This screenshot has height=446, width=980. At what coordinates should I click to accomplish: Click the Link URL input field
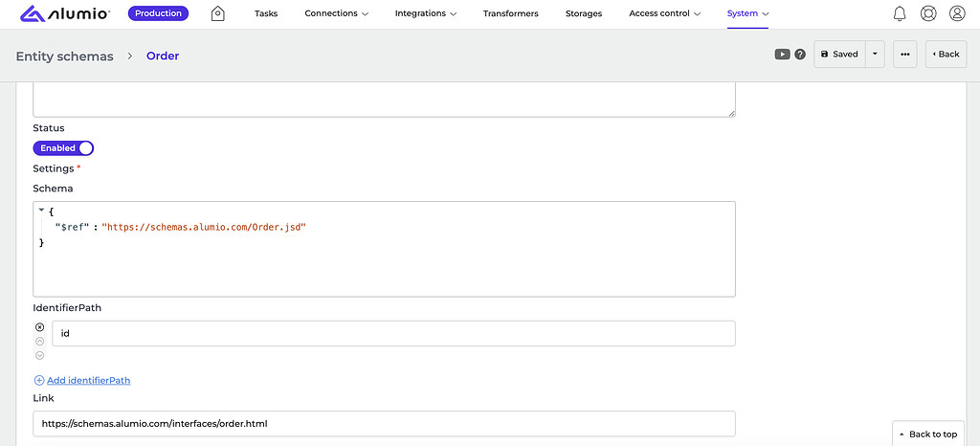pos(384,423)
